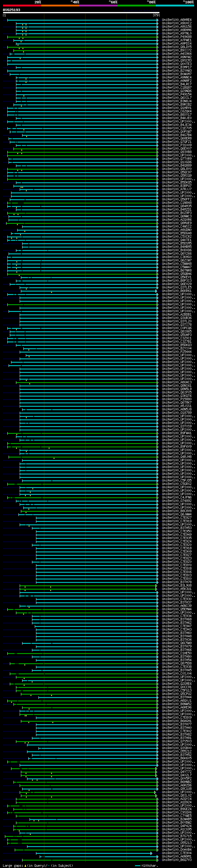This screenshot has width=197, height=868.
Task: Click the Large gaps legend text
Action: click(38, 866)
